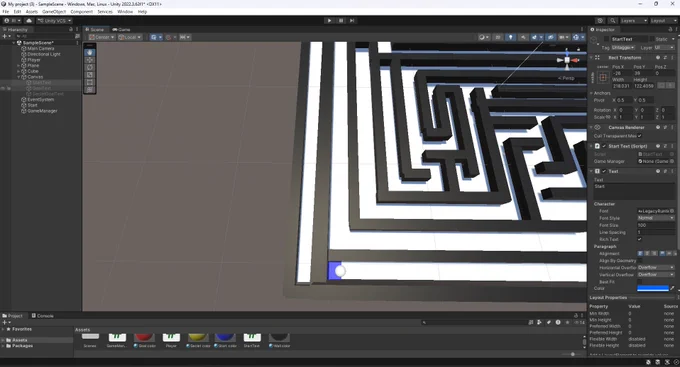The image size is (680, 367).
Task: Open the GameObject menu
Action: [54, 12]
